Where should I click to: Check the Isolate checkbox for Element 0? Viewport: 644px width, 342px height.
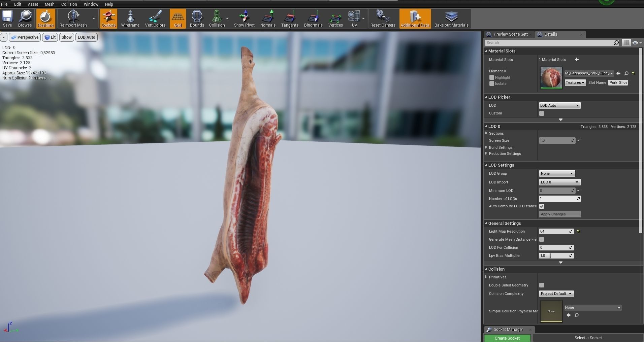click(x=492, y=83)
